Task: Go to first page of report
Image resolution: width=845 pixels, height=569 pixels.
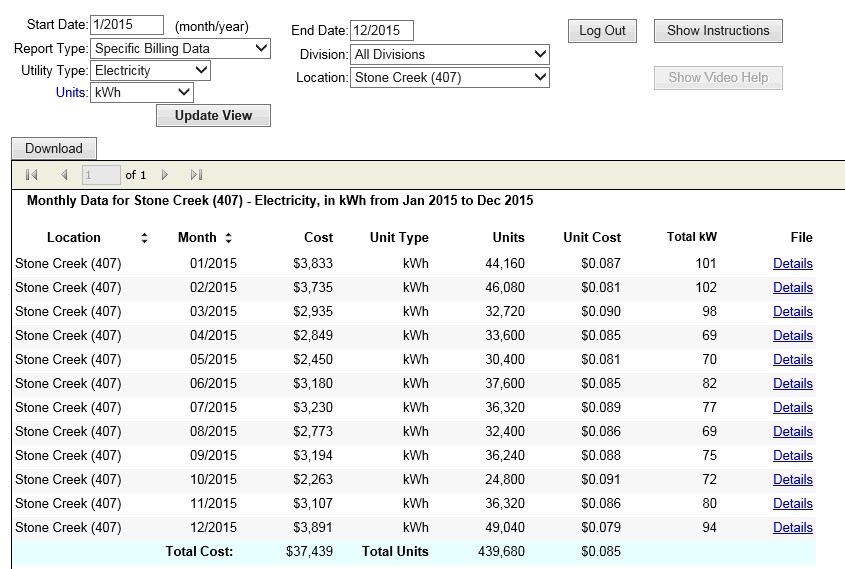Action: coord(31,175)
